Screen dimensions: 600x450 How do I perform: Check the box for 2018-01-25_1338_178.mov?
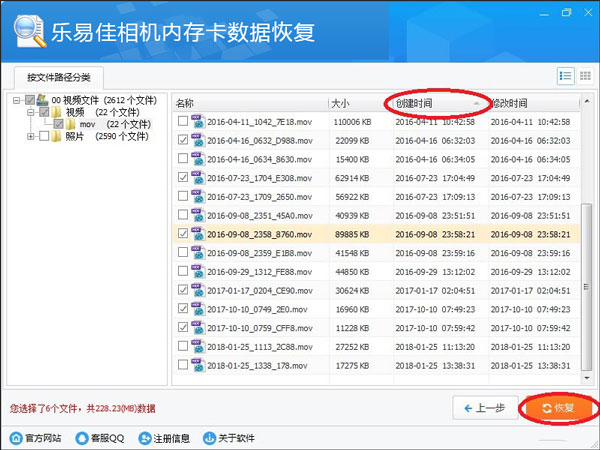click(x=183, y=365)
